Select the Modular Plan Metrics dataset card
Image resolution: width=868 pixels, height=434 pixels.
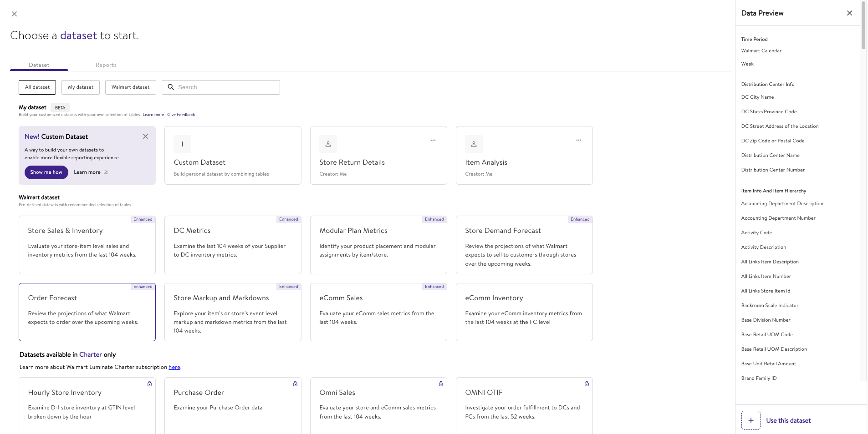click(x=378, y=245)
